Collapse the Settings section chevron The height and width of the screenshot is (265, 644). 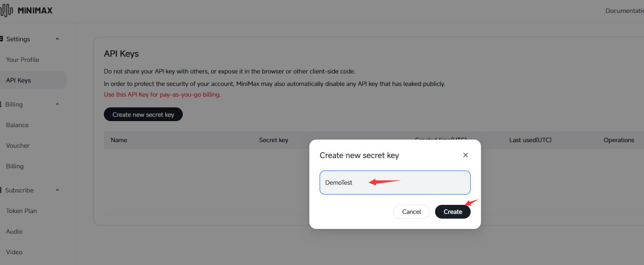coord(57,39)
